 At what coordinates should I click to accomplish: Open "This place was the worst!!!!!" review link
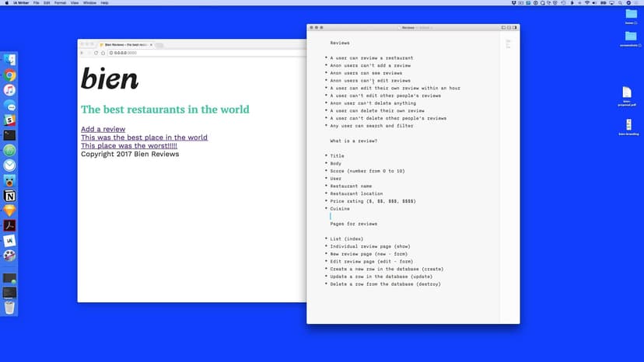tap(128, 145)
